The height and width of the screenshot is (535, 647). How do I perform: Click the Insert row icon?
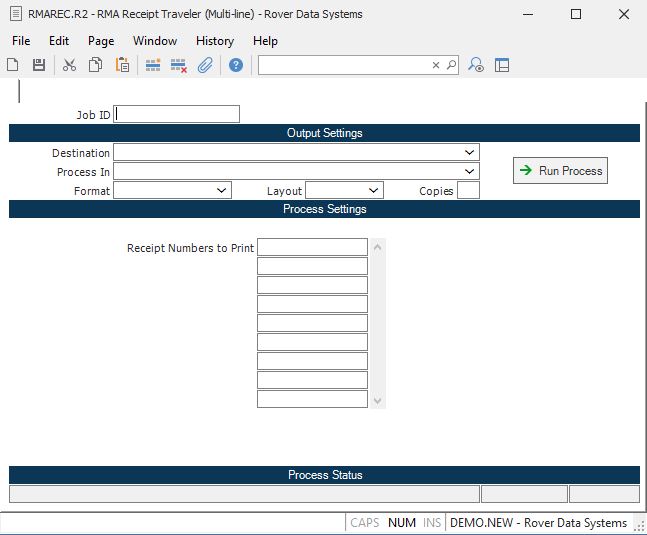coord(153,65)
